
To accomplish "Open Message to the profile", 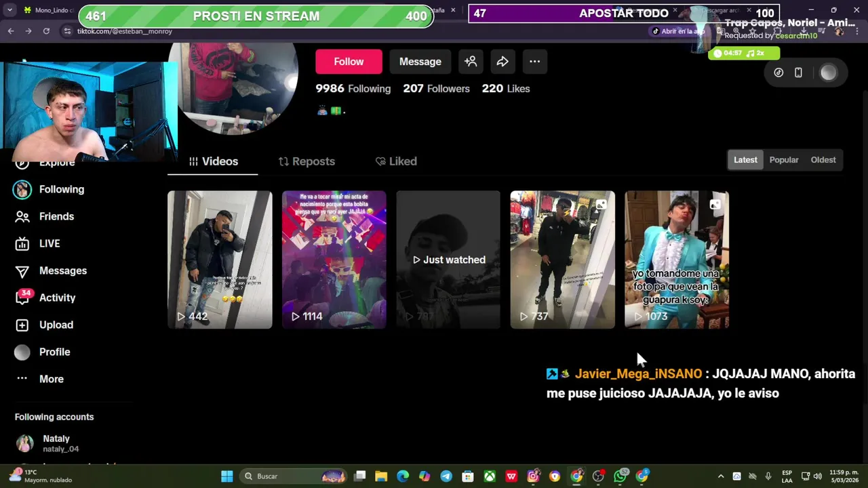I will [x=420, y=62].
